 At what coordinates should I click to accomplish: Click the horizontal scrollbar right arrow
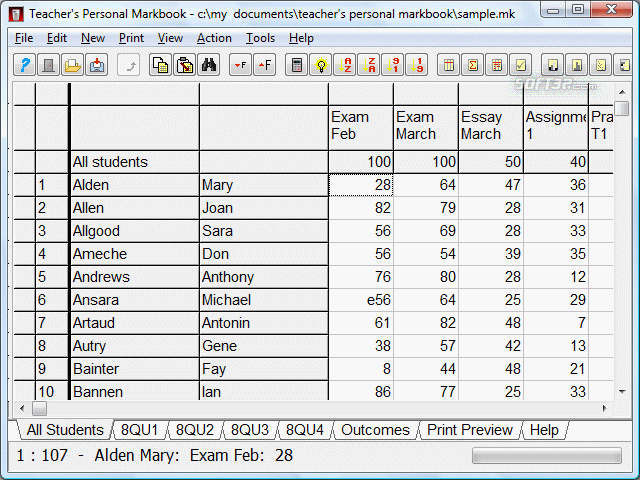[604, 408]
